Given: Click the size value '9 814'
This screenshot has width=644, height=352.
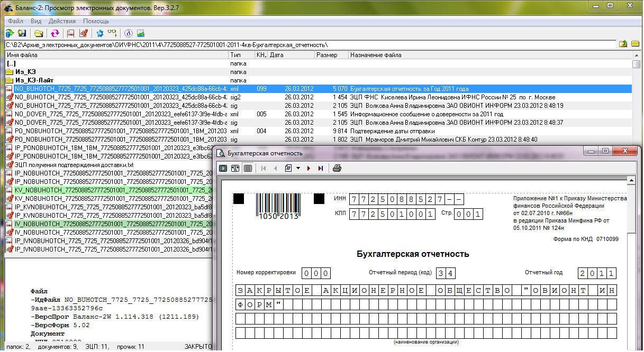Looking at the screenshot, I should pyautogui.click(x=340, y=131).
